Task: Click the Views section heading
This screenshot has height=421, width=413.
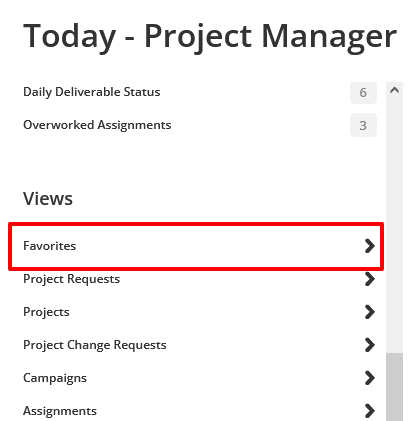Action: [48, 199]
